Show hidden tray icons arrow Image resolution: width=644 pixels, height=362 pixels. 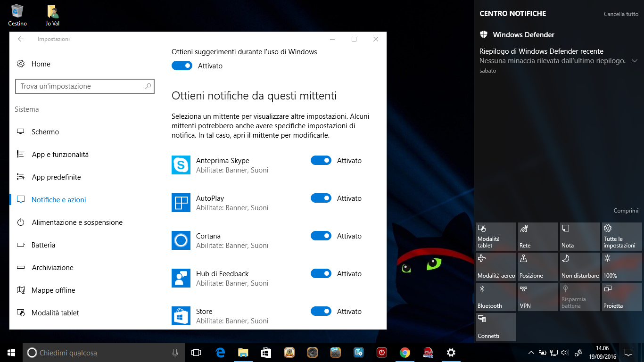tap(531, 353)
